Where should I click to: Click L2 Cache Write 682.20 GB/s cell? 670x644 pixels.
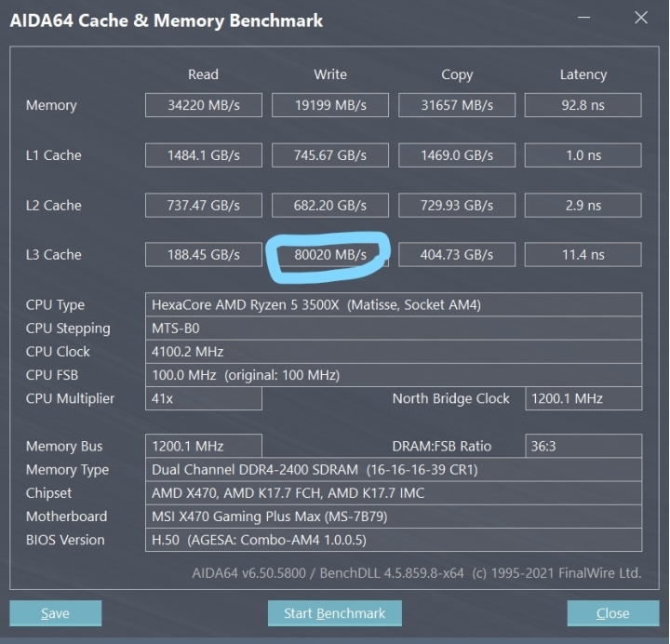coord(330,205)
